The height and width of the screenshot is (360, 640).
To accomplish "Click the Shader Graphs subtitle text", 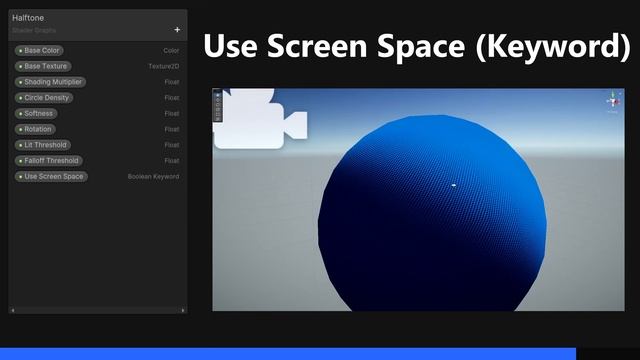I will 34,30.
